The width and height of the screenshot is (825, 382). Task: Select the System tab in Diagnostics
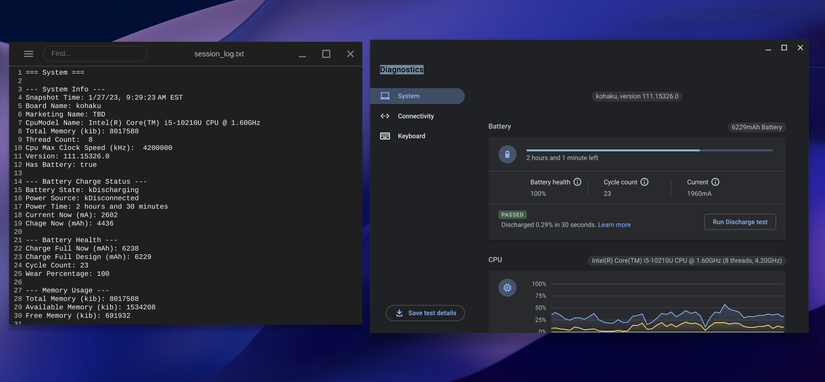point(417,96)
